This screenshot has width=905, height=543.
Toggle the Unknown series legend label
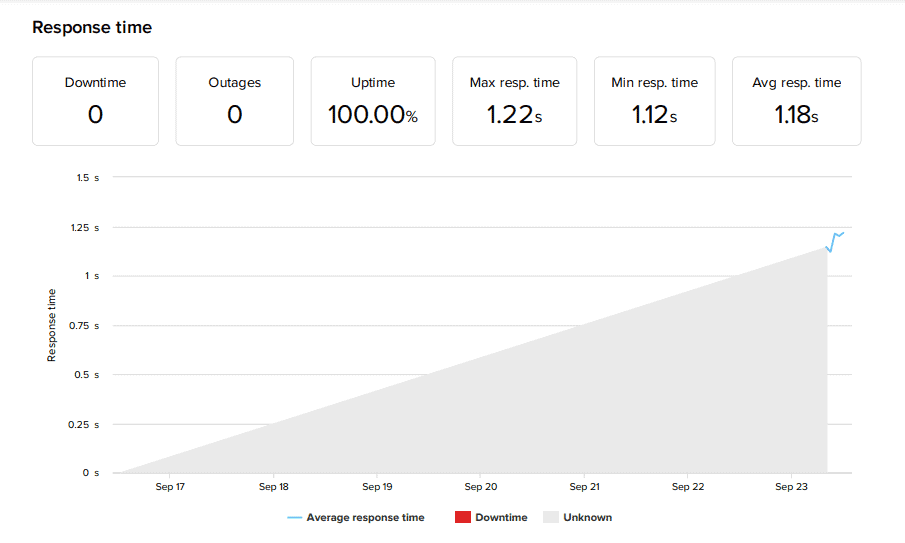pos(587,518)
